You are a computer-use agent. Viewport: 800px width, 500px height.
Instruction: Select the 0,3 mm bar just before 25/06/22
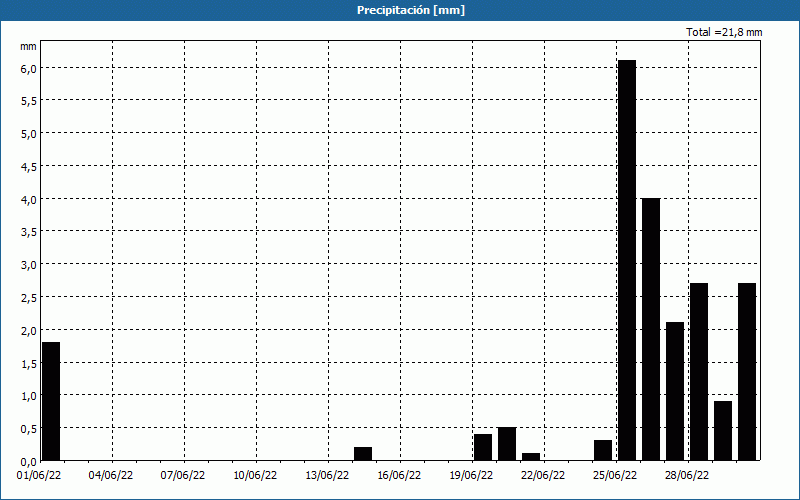tap(603, 450)
